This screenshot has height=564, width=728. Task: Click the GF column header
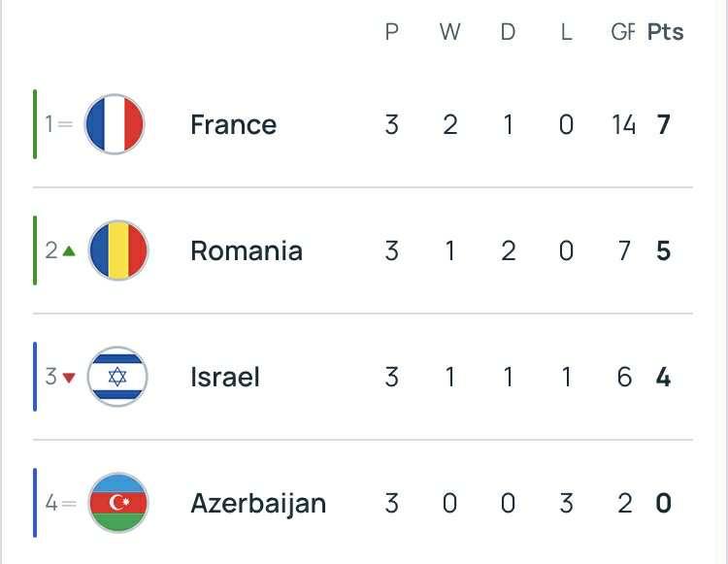(x=622, y=32)
